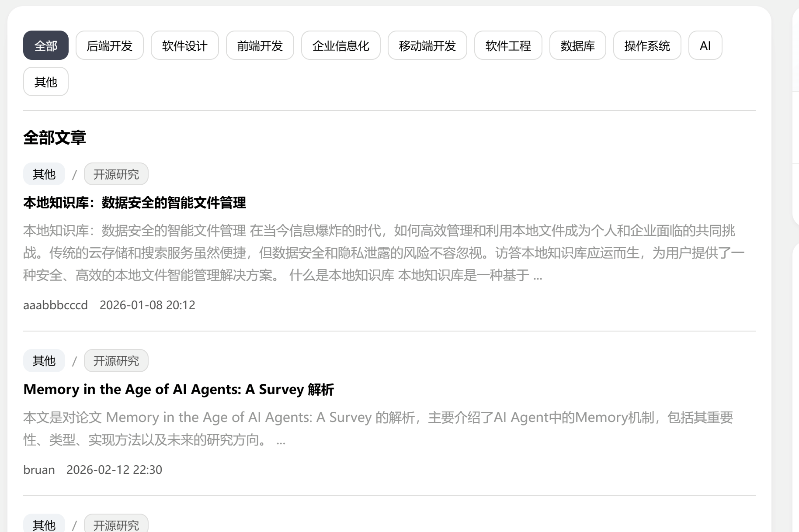The width and height of the screenshot is (799, 532).
Task: Open the 前端开发 category
Action: [x=260, y=45]
